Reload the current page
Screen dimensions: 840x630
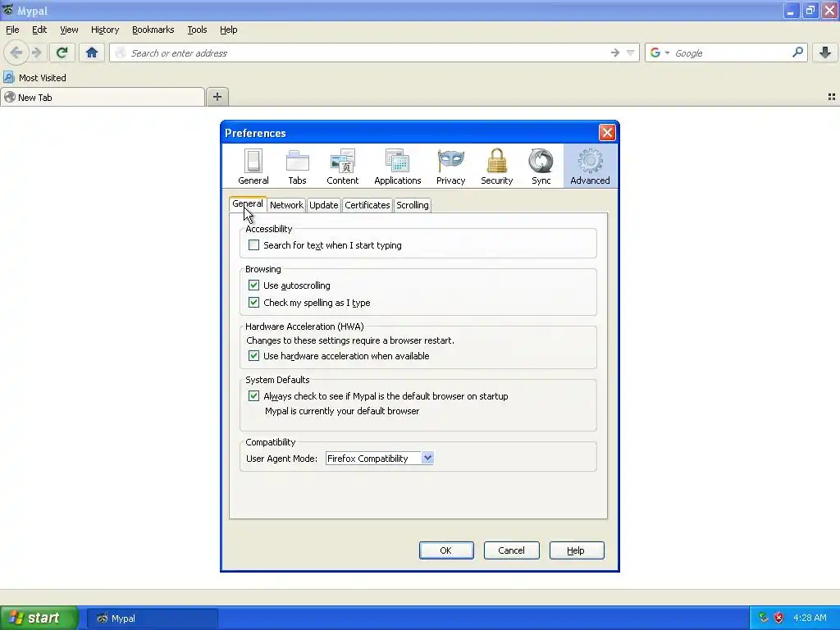62,52
